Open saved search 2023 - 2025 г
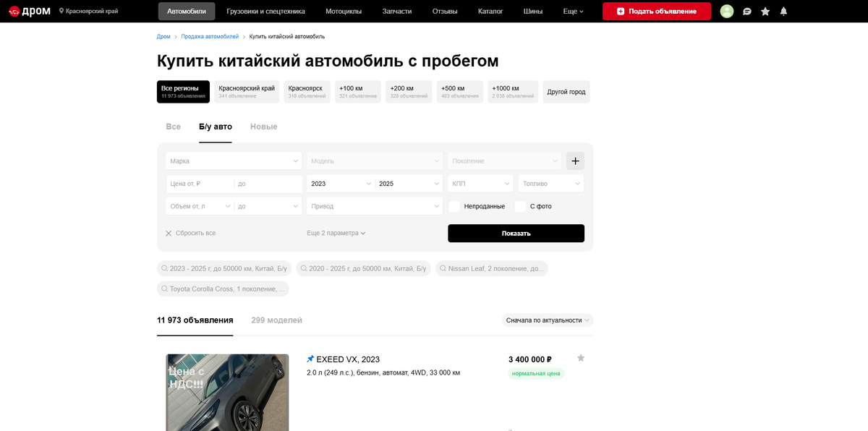The height and width of the screenshot is (431, 868). pyautogui.click(x=224, y=268)
